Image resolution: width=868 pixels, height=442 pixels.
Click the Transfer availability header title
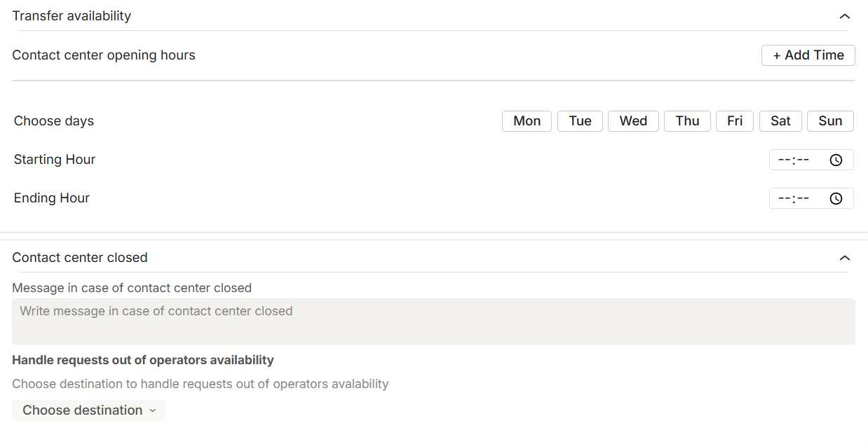tap(72, 16)
